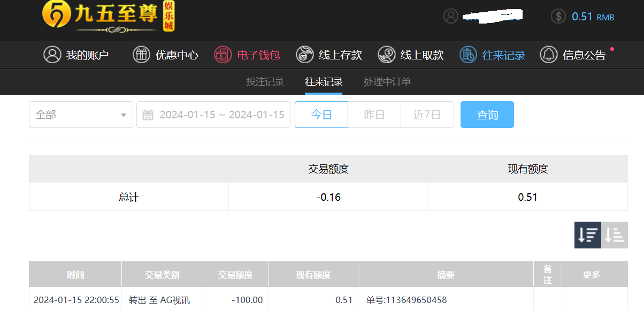Screen dimensions: 644x310
Task: Open the 优惠中心 menu label
Action: (177, 55)
